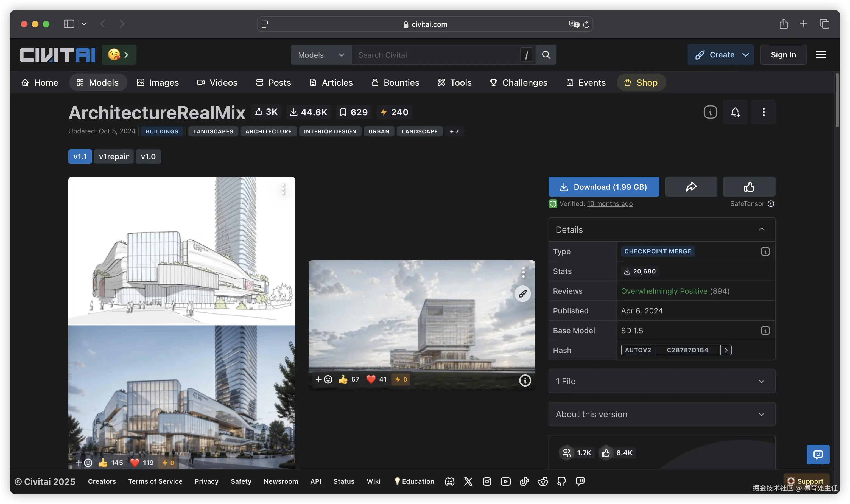Open the model info icon near the title
The image size is (850, 504).
[x=710, y=112]
